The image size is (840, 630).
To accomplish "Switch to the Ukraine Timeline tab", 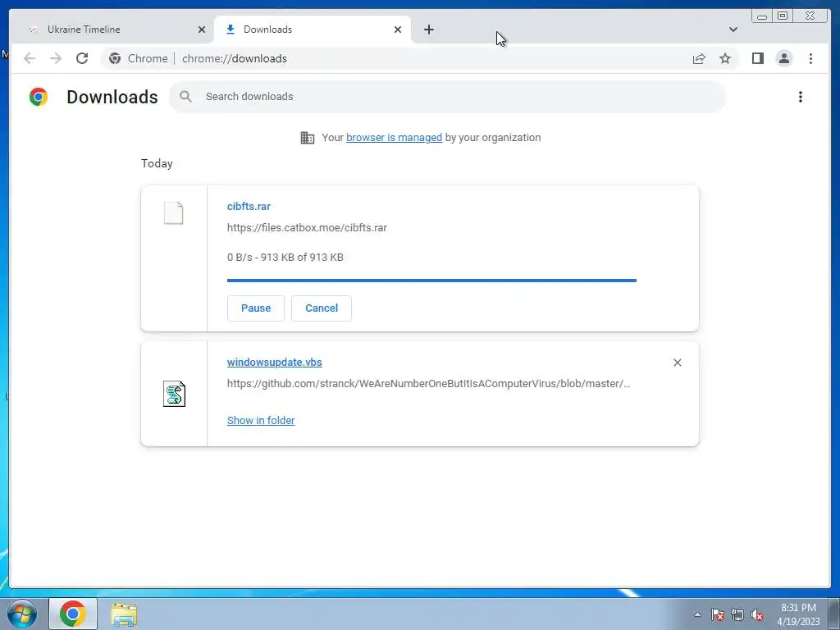I will [x=112, y=30].
